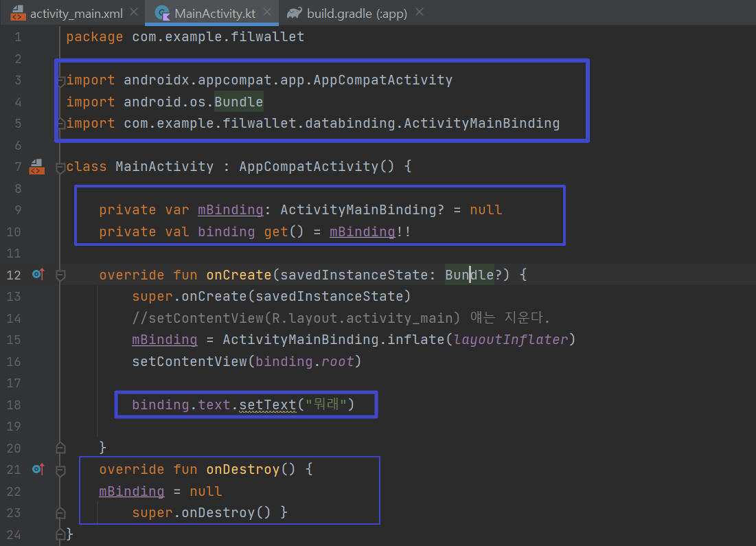
Task: Close the MainActivity.kt tab
Action: click(x=267, y=12)
